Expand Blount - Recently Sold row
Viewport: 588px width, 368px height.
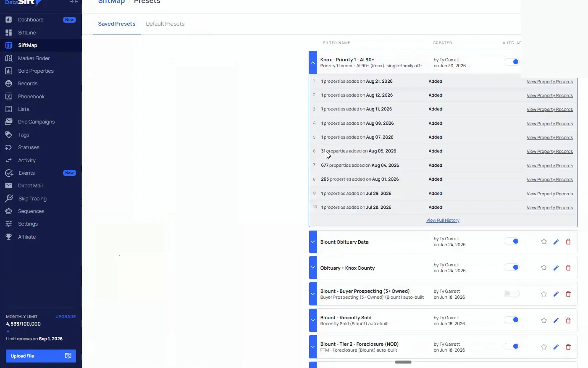313,321
